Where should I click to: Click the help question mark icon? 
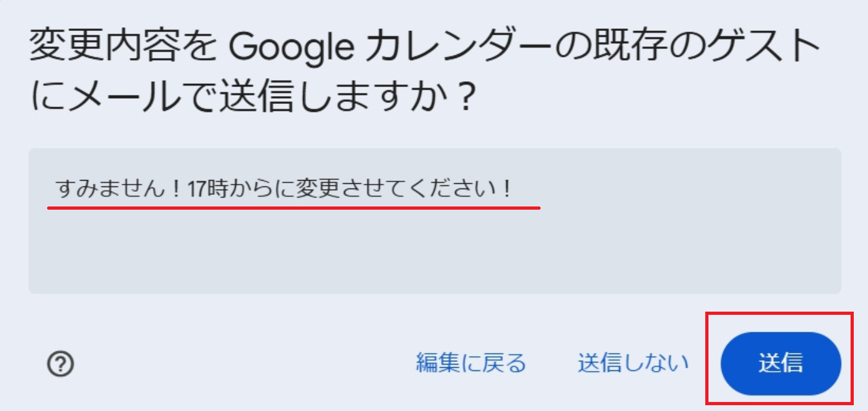pos(61,364)
